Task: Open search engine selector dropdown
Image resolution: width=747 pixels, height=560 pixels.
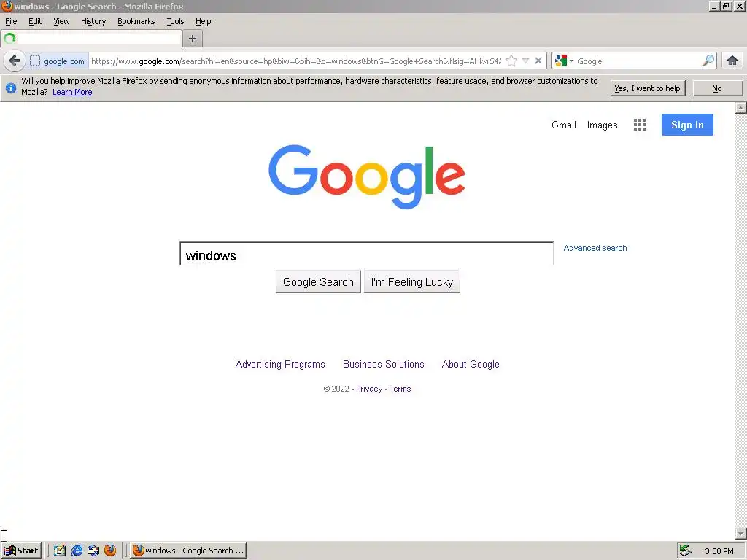Action: click(564, 61)
